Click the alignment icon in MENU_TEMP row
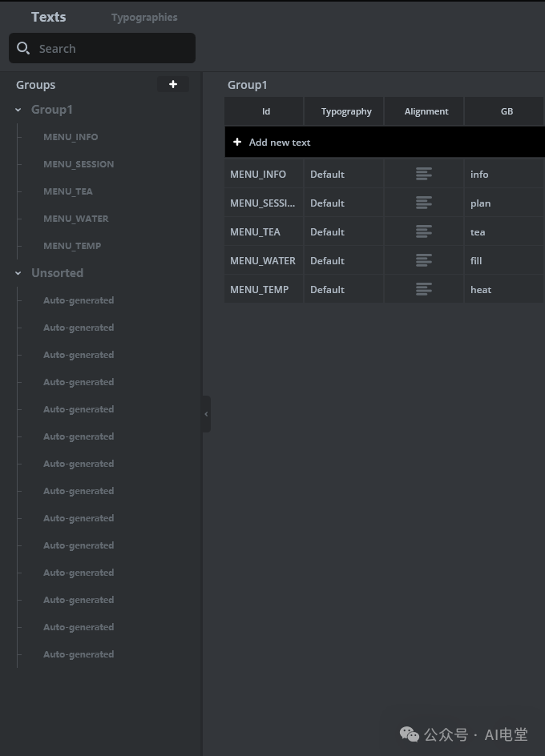This screenshot has width=545, height=756. tap(423, 289)
